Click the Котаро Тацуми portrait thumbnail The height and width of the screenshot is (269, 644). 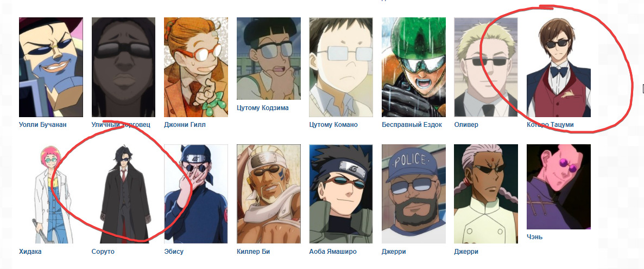[559, 67]
